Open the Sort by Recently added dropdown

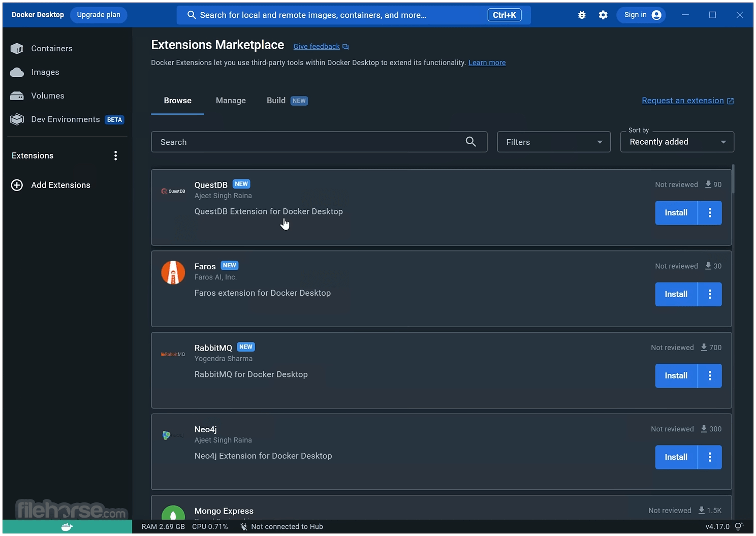677,142
